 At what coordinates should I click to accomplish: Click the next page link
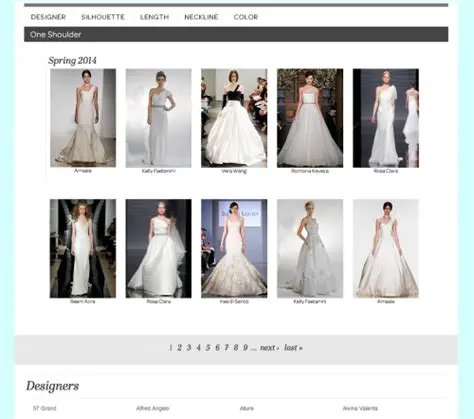coord(269,348)
